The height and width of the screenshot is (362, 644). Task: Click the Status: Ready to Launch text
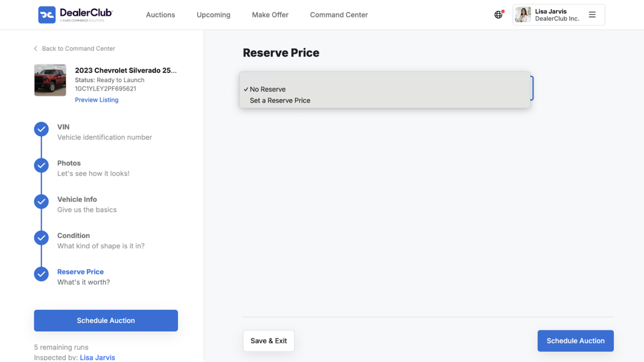tap(110, 80)
